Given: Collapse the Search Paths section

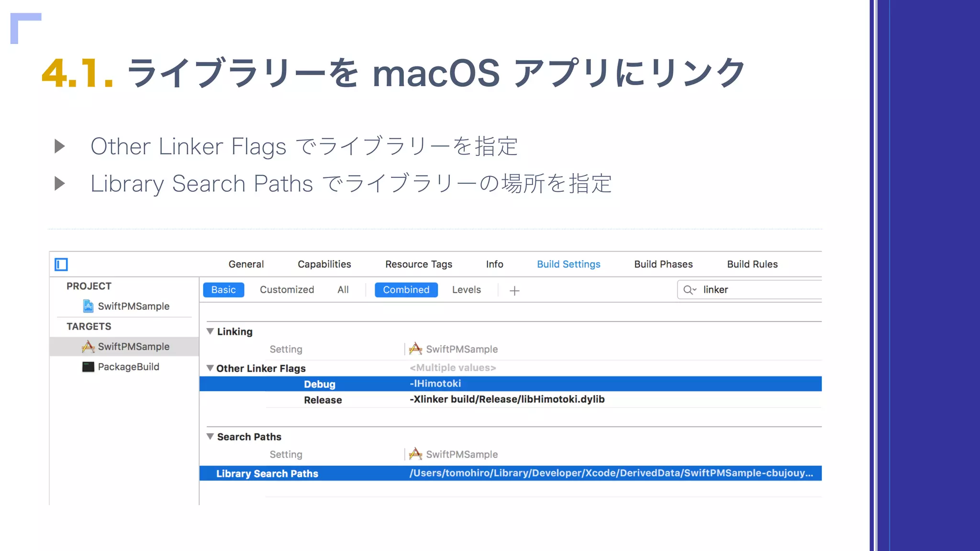Looking at the screenshot, I should tap(210, 436).
